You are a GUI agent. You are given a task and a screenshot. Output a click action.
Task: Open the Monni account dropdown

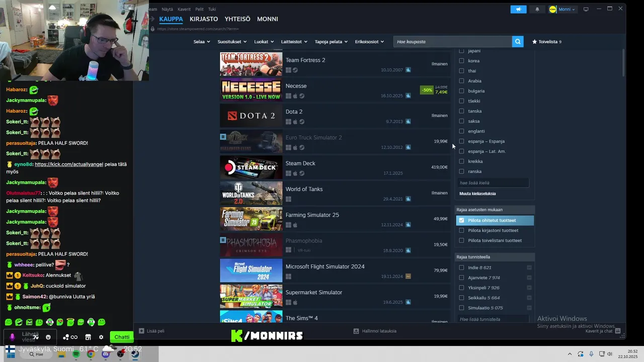point(562,9)
